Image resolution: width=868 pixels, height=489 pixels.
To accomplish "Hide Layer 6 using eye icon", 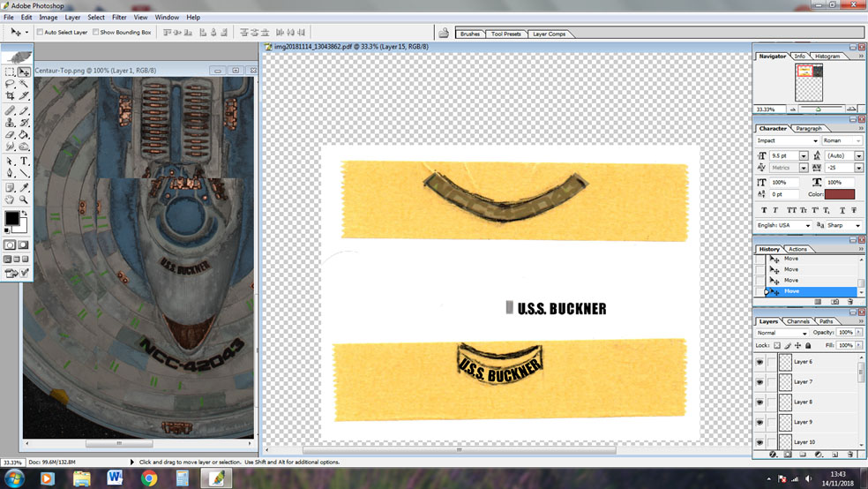I will (759, 362).
